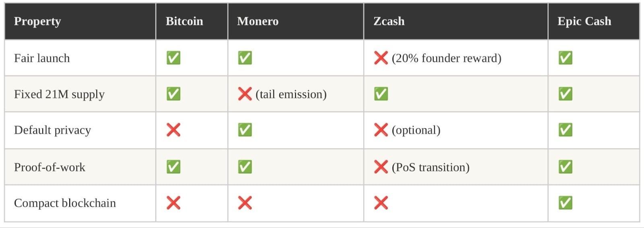
Task: Click Bitcoin's Default privacy red cross
Action: tap(173, 130)
